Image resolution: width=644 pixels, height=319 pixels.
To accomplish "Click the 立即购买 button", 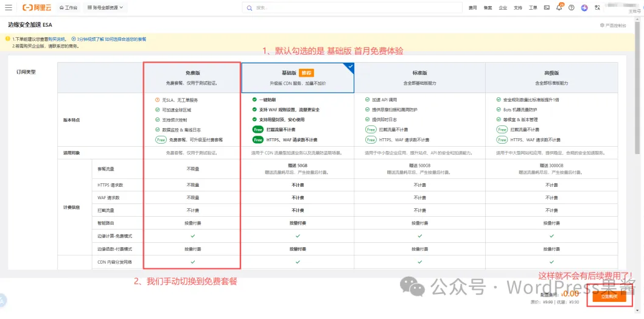I will coord(609,296).
